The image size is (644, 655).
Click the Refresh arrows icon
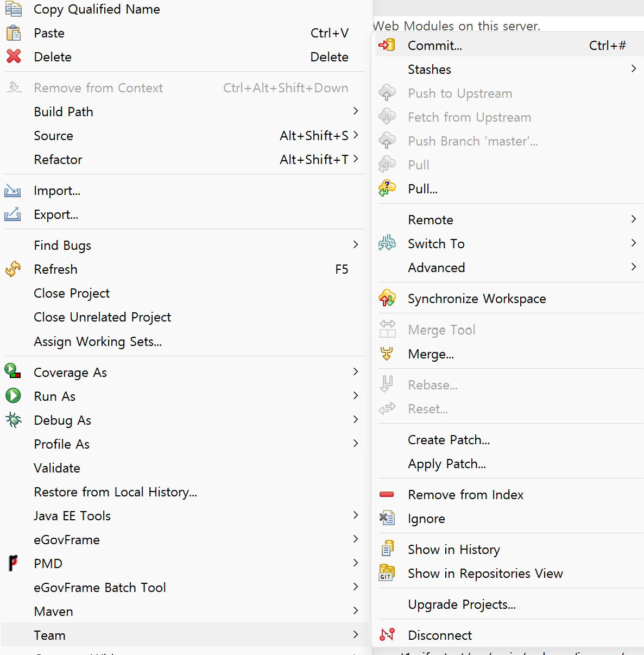coord(13,269)
